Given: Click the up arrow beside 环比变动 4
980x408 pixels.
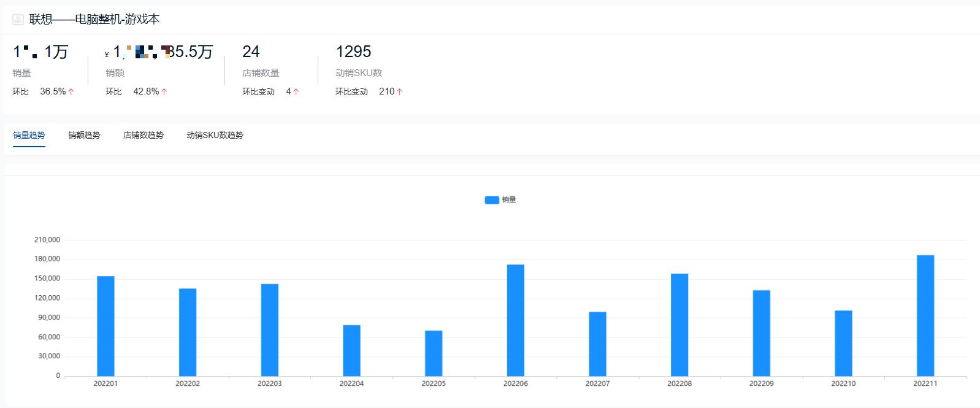Looking at the screenshot, I should [296, 91].
